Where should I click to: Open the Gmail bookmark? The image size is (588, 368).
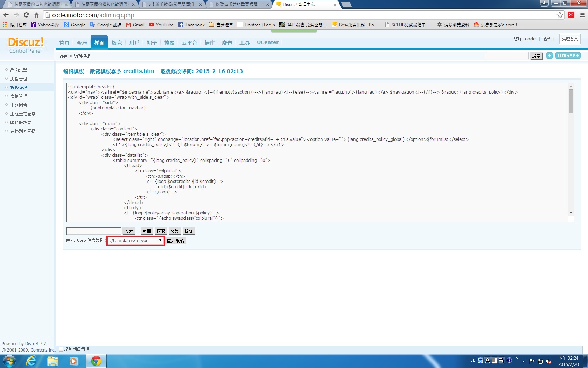click(135, 25)
